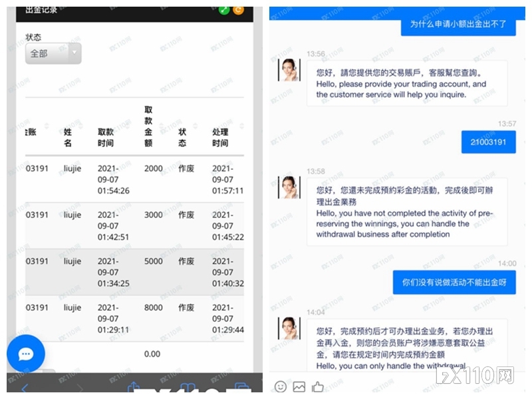Select the withdrawal row with amount 5000
The image size is (532, 399).
point(134,273)
